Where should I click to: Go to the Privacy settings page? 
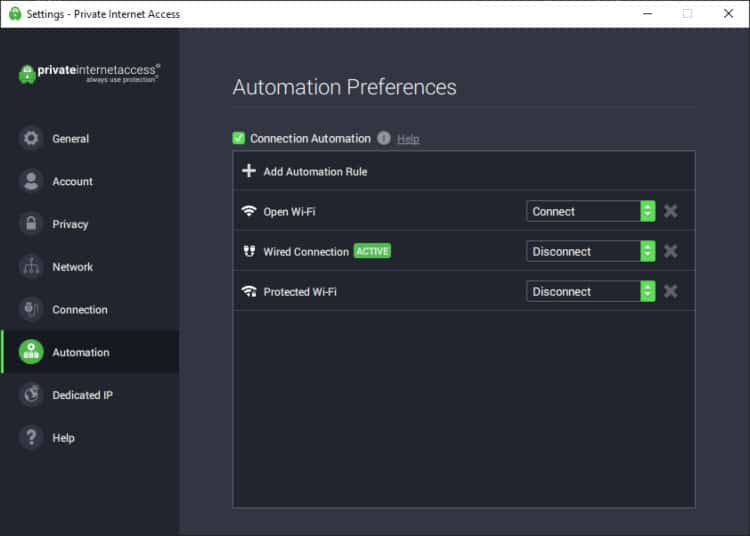[70, 224]
